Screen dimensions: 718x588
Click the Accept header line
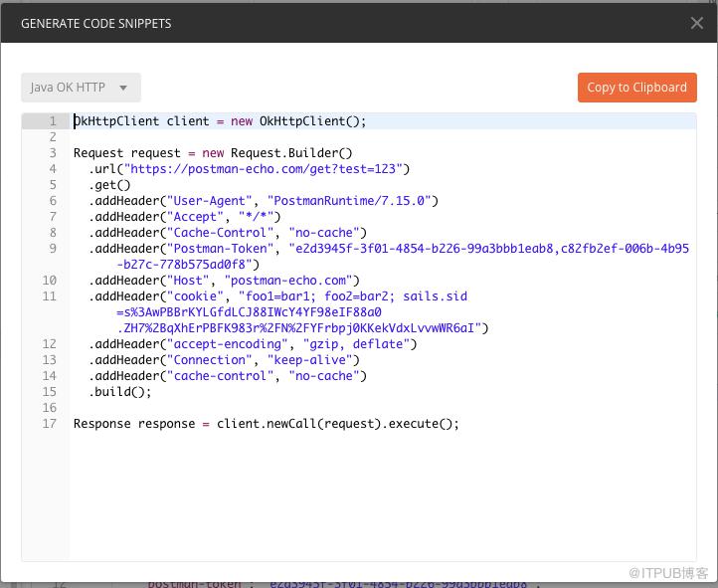(185, 217)
